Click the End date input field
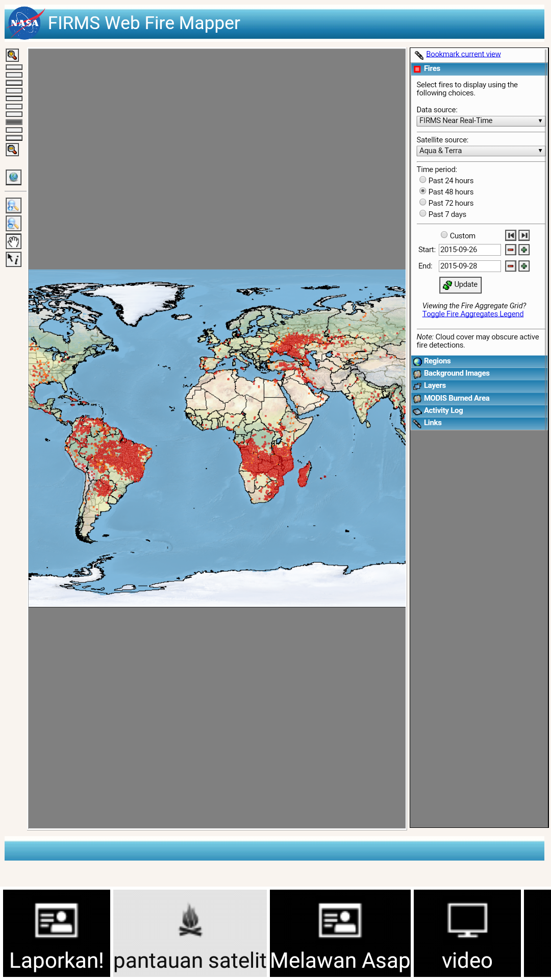This screenshot has width=551, height=980. pos(470,266)
